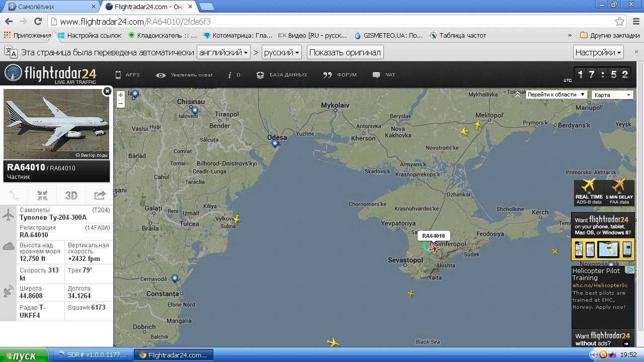Image resolution: width=644 pixels, height=362 pixels.
Task: Click the blue airport marker at Chisinau
Action: [x=195, y=111]
